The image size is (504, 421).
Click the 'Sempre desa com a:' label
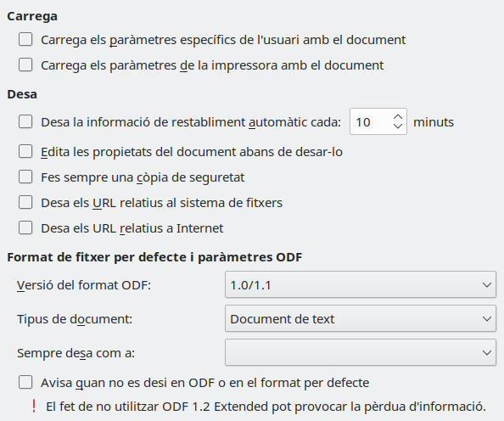point(76,353)
